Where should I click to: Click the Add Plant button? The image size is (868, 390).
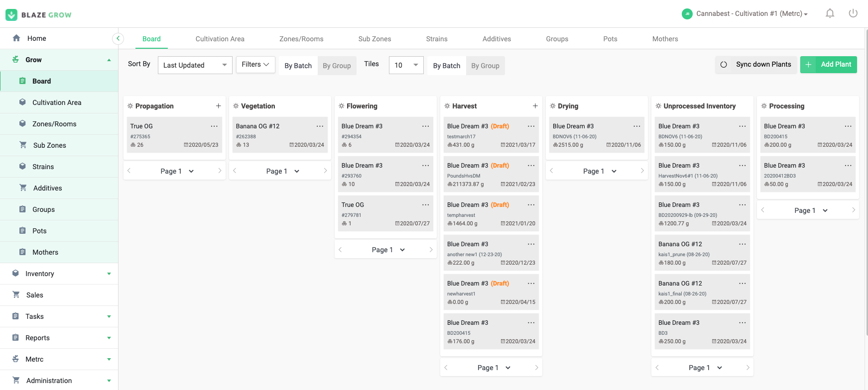click(x=828, y=65)
